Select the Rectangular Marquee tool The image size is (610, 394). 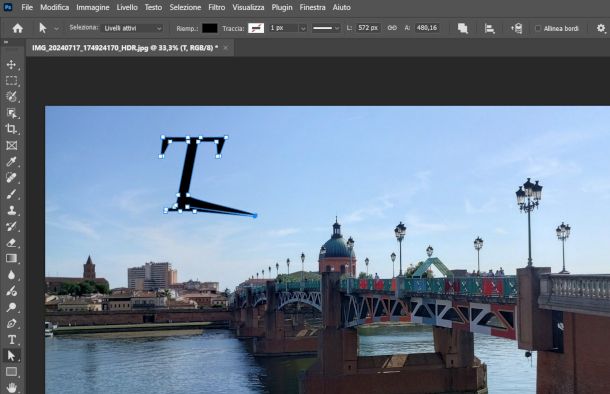pyautogui.click(x=11, y=81)
